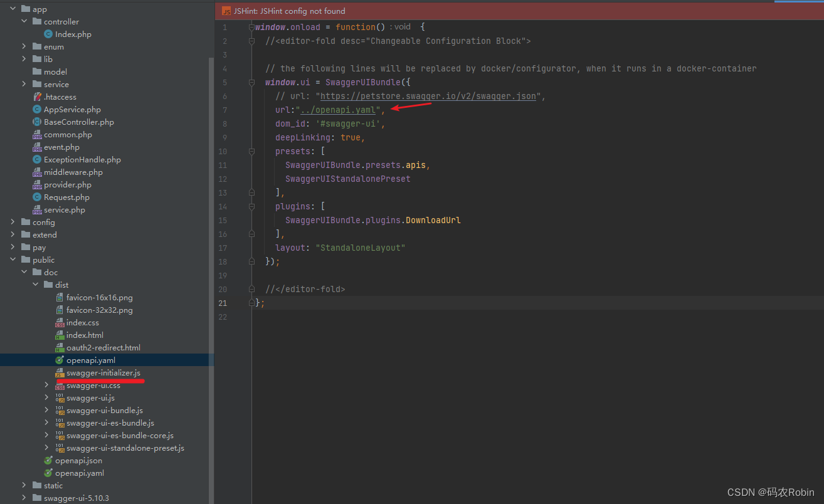Screen dimensions: 824x504
Task: Expand the enum folder
Action: pyautogui.click(x=24, y=46)
